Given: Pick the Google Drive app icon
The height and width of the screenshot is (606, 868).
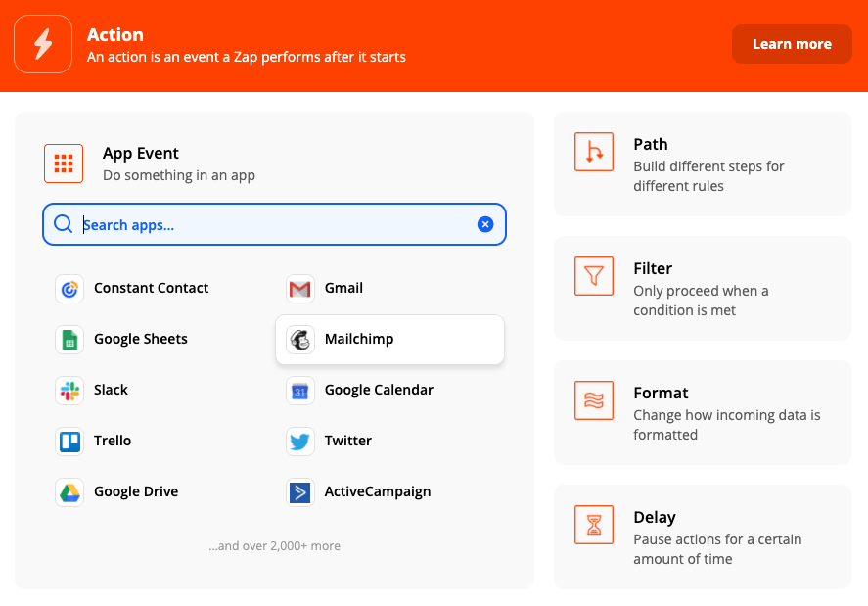Looking at the screenshot, I should [69, 492].
